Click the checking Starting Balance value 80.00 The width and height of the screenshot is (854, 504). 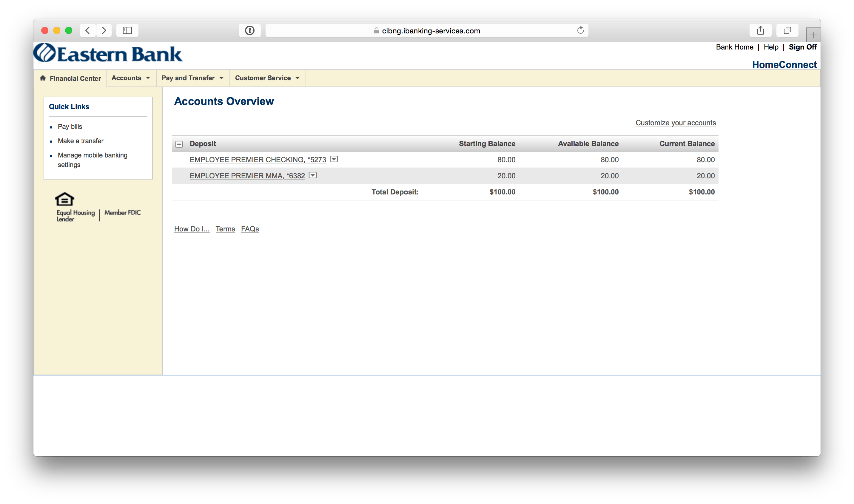tap(506, 160)
